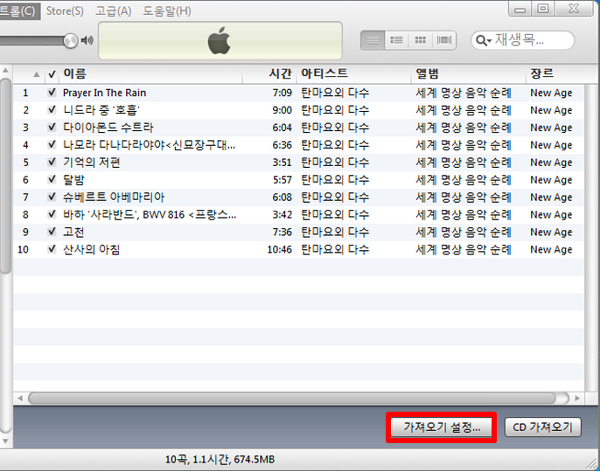Image resolution: width=600 pixels, height=472 pixels.
Task: Open the partially visible 컨트롤(C) menu
Action: click(x=19, y=11)
